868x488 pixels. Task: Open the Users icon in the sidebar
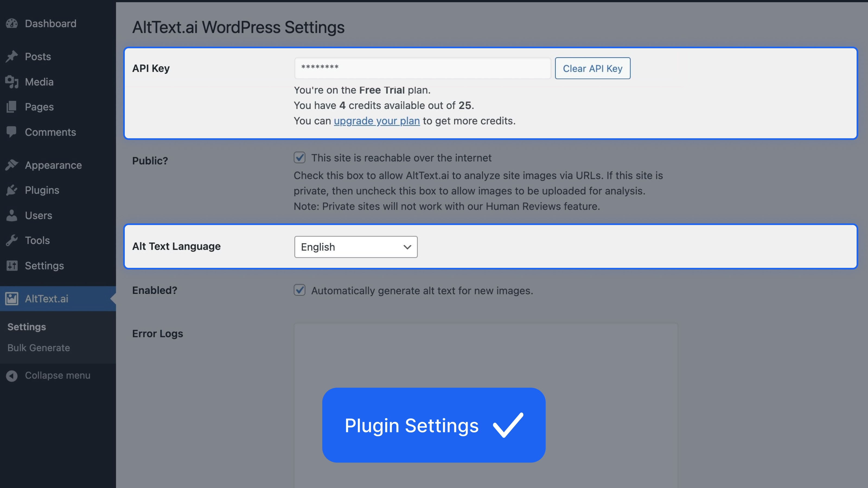12,216
